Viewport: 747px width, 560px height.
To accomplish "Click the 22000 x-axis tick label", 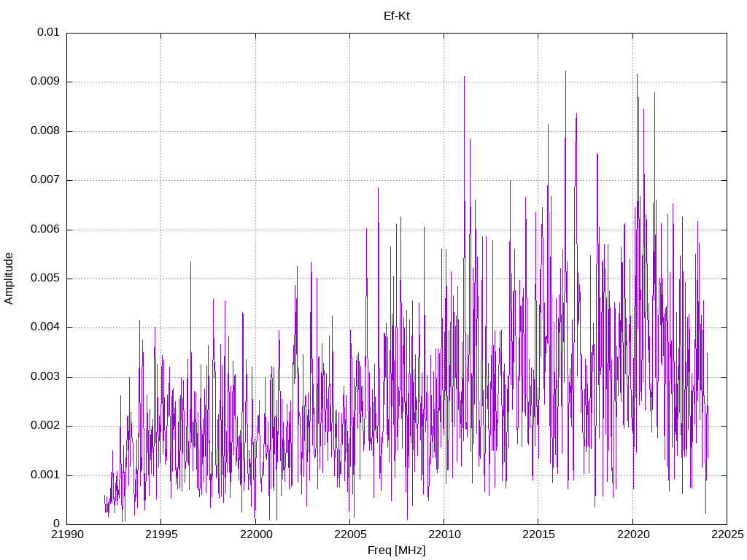I will tap(255, 534).
